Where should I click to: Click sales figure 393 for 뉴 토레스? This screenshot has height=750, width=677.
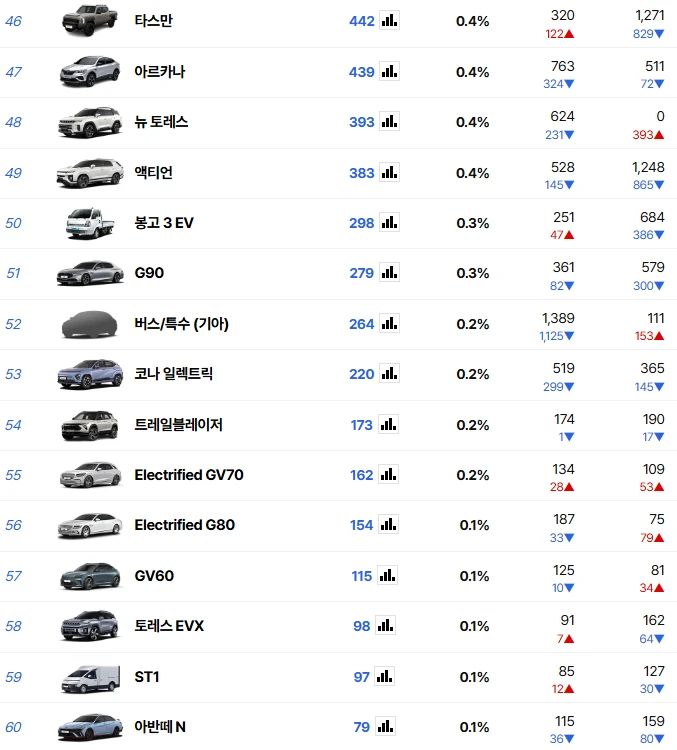pyautogui.click(x=362, y=122)
